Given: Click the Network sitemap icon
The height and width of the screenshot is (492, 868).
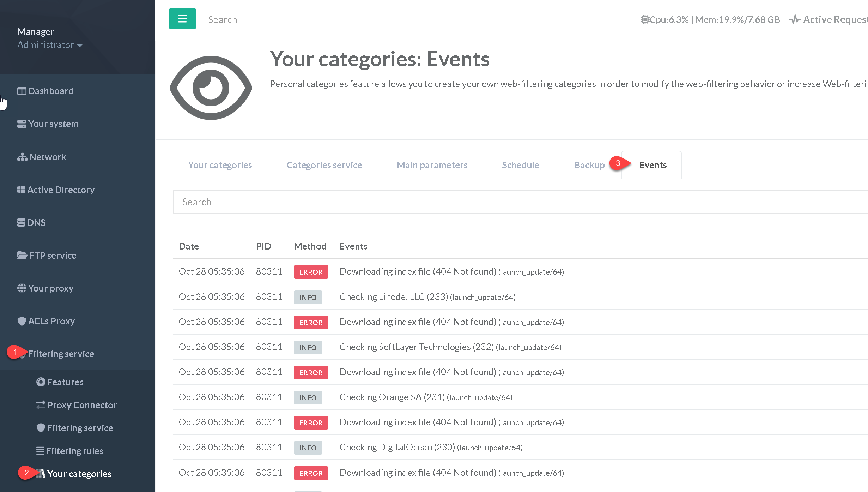Looking at the screenshot, I should click(x=22, y=157).
